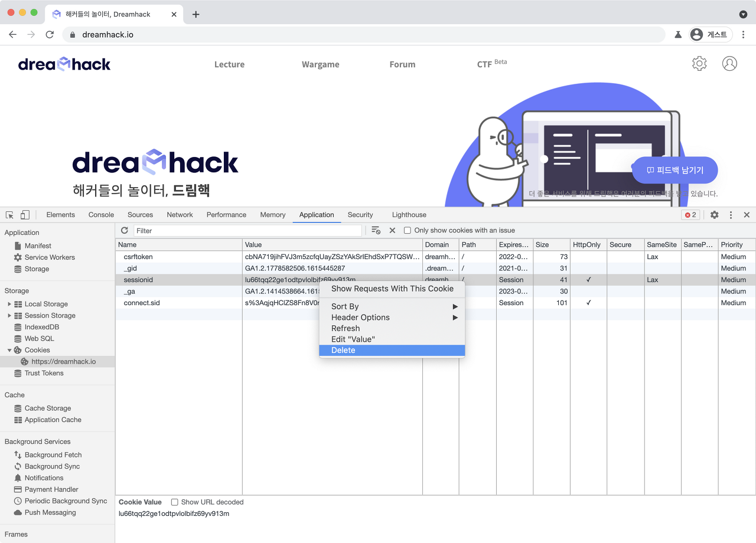Viewport: 756px width, 543px height.
Task: Switch to the Network tab
Action: tap(180, 215)
